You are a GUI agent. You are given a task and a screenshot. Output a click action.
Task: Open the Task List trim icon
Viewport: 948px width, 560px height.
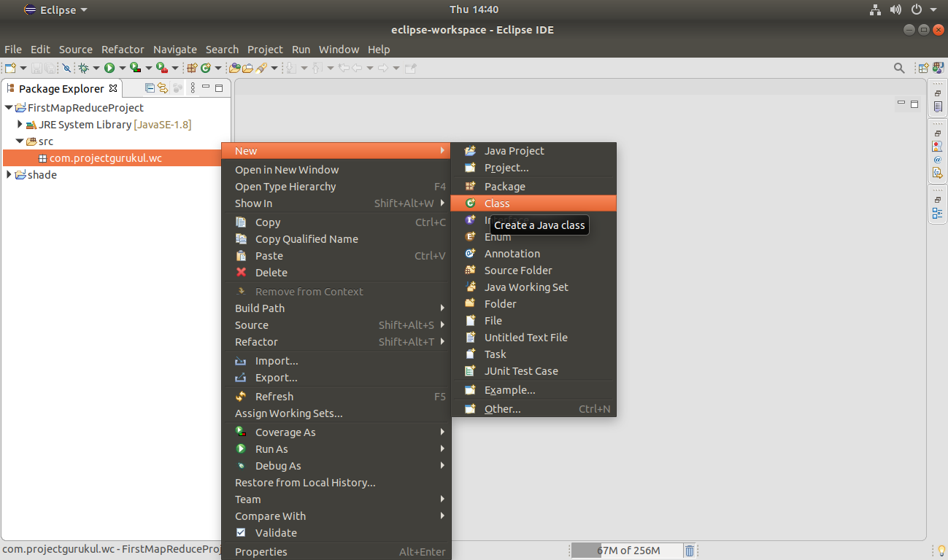[x=938, y=106]
